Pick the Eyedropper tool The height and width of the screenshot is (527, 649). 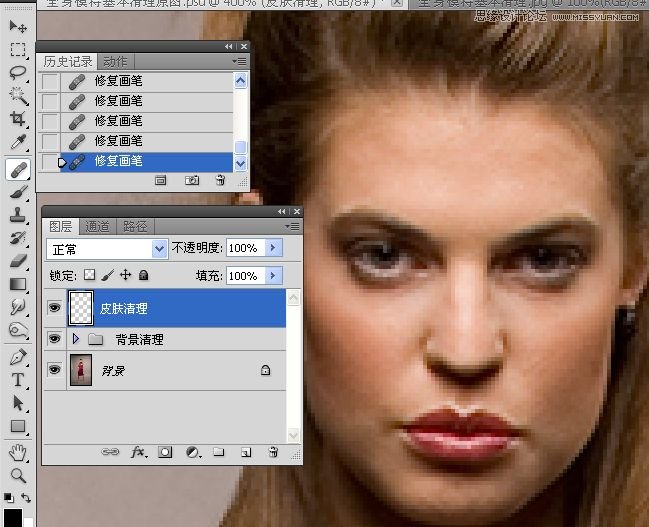point(18,144)
